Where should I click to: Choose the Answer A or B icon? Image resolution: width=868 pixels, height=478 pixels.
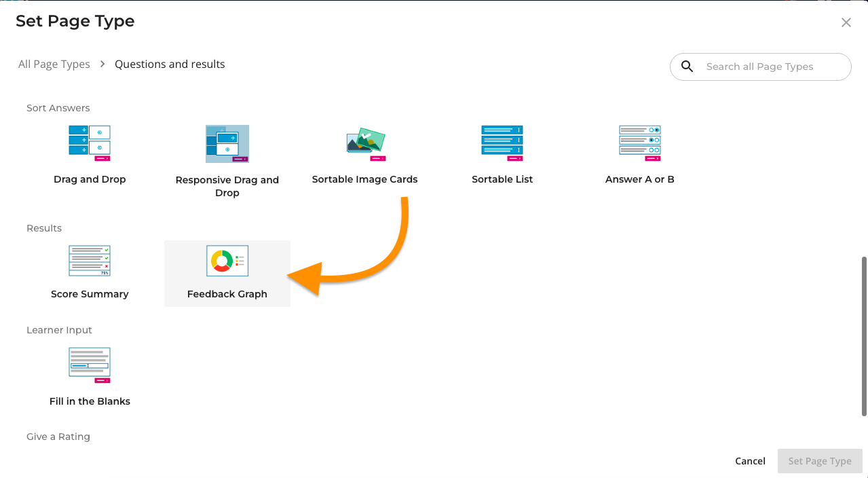tap(640, 143)
